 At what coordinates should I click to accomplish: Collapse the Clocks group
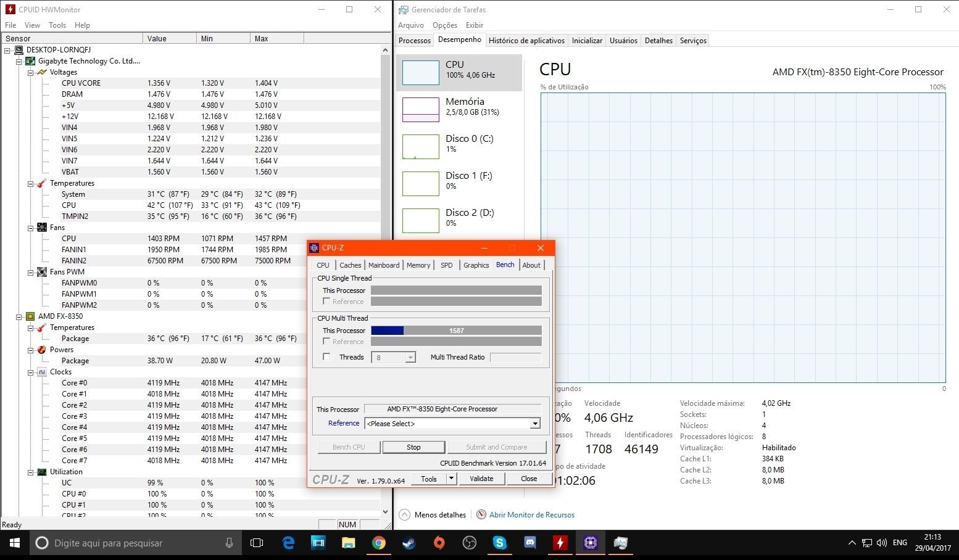tap(30, 372)
